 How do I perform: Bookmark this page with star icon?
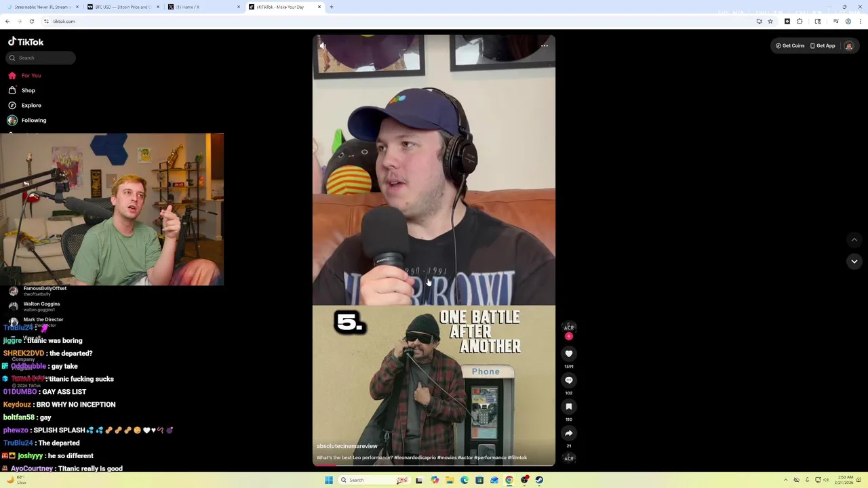[770, 21]
